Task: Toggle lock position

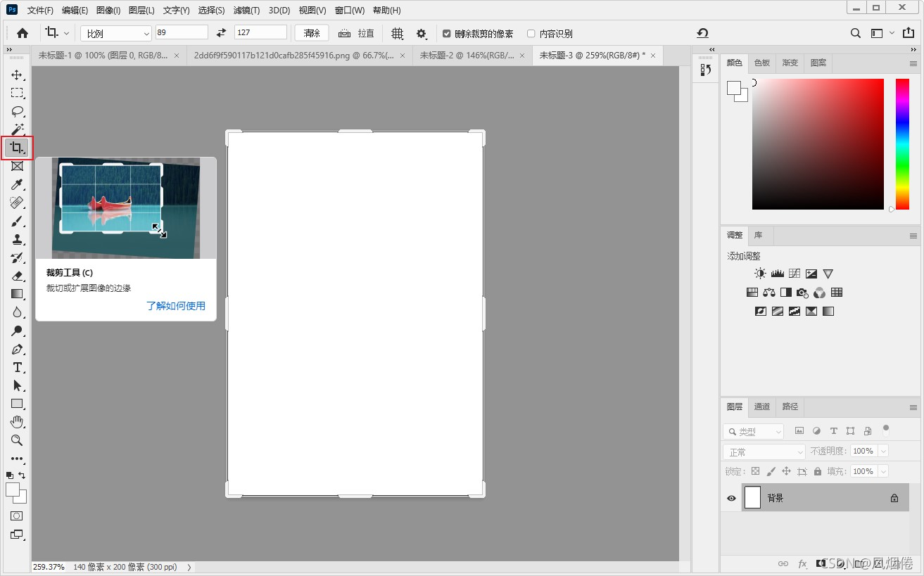Action: tap(786, 471)
